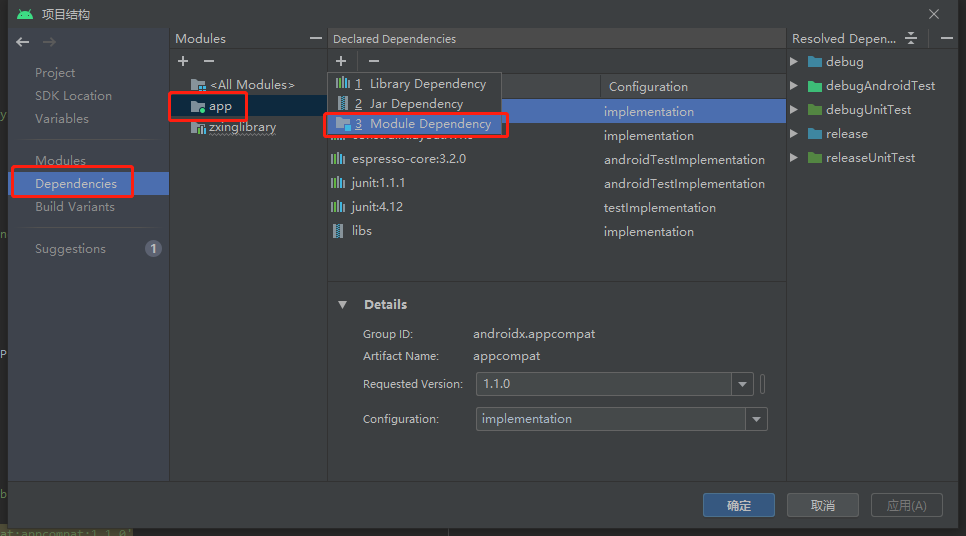Click testImplementation configuration cell
Viewport: 966px width, 536px height.
tap(660, 208)
